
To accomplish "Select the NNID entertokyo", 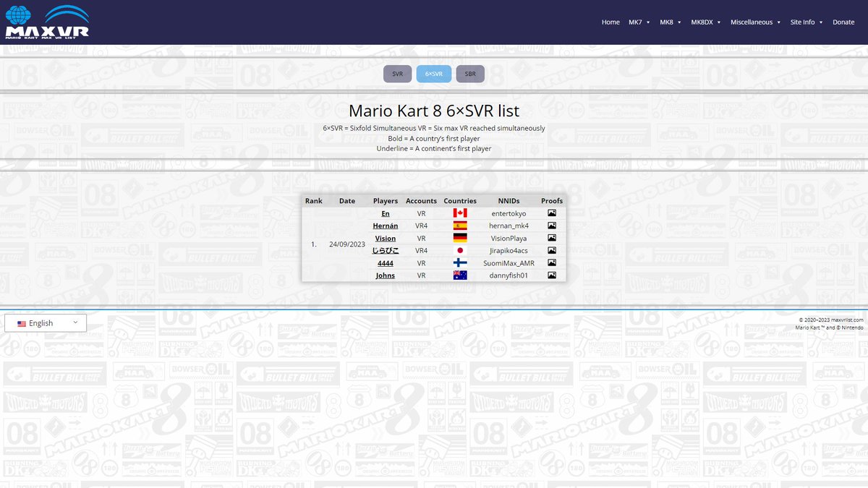I will (x=509, y=213).
